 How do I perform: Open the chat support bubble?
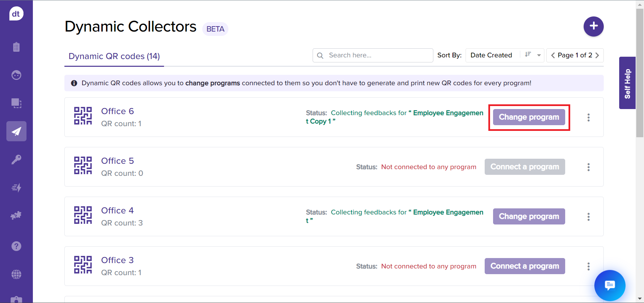pos(609,285)
